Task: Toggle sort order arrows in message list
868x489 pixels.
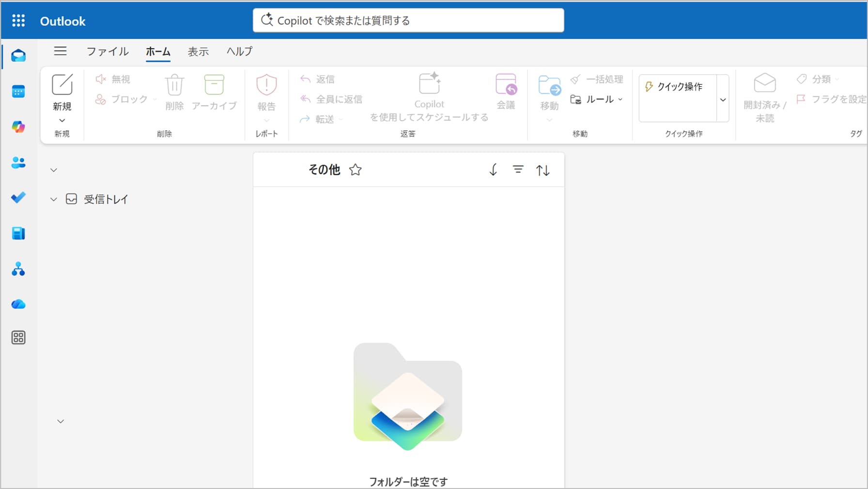Action: 542,170
